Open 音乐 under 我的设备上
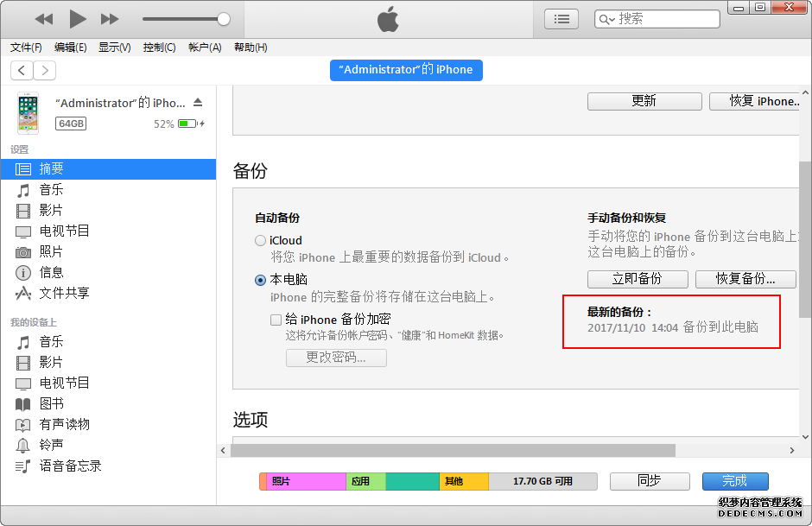Image resolution: width=812 pixels, height=526 pixels. pyautogui.click(x=108, y=342)
